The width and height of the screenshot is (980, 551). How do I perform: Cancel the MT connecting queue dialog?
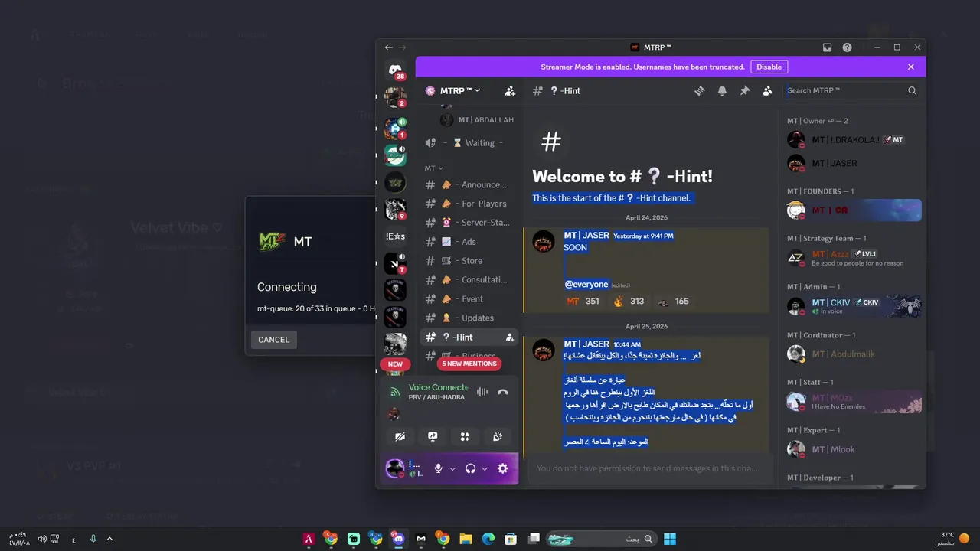[x=273, y=340]
